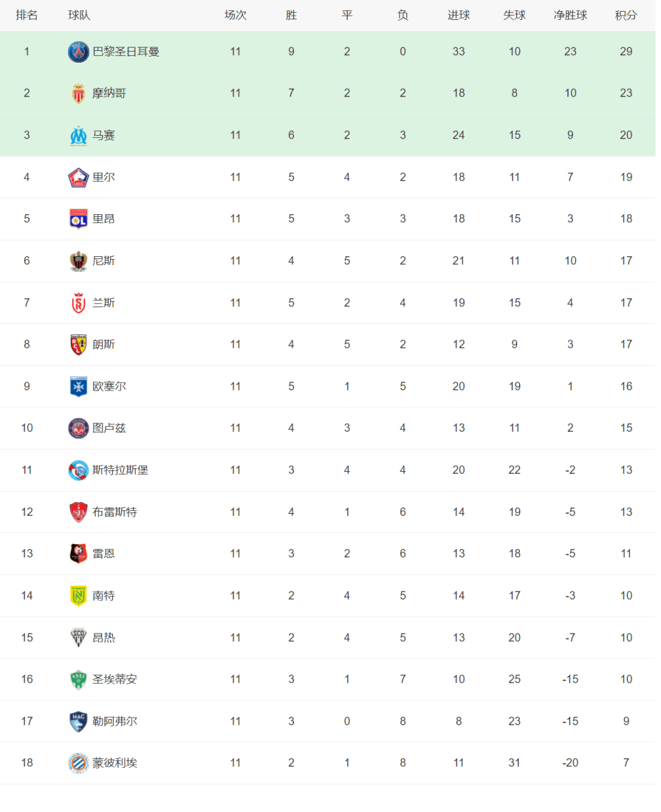This screenshot has width=661, height=812.
Task: Open the 图卢兹 team name link
Action: point(109,428)
